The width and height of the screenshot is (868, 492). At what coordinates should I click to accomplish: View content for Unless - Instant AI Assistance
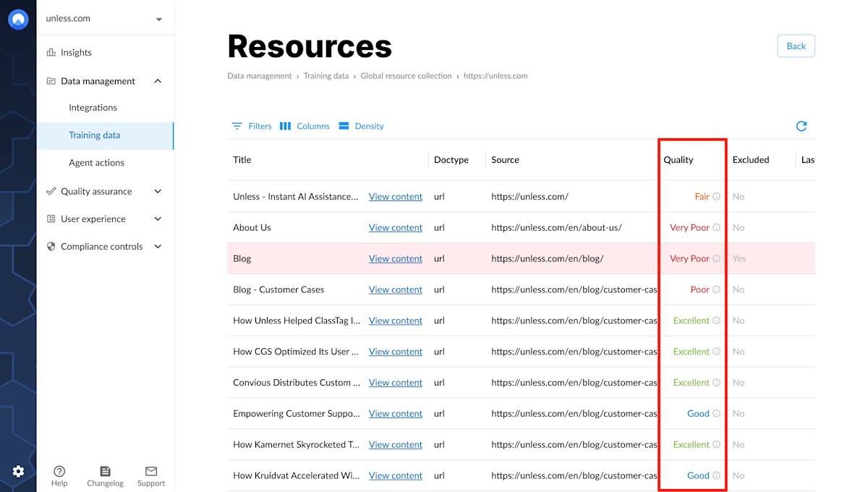pyautogui.click(x=396, y=196)
